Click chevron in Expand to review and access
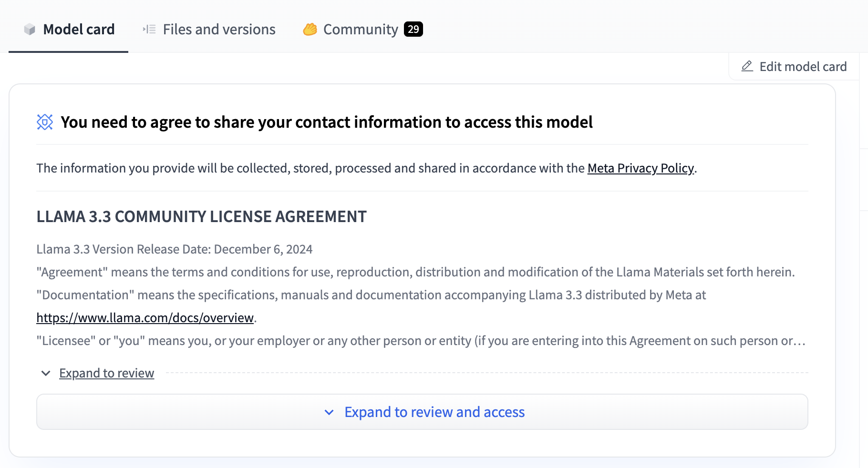 (329, 412)
